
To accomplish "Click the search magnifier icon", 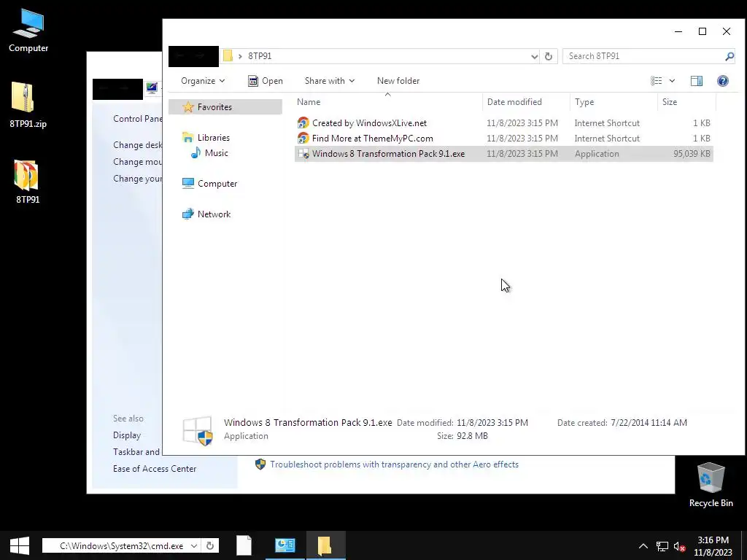I will point(729,56).
